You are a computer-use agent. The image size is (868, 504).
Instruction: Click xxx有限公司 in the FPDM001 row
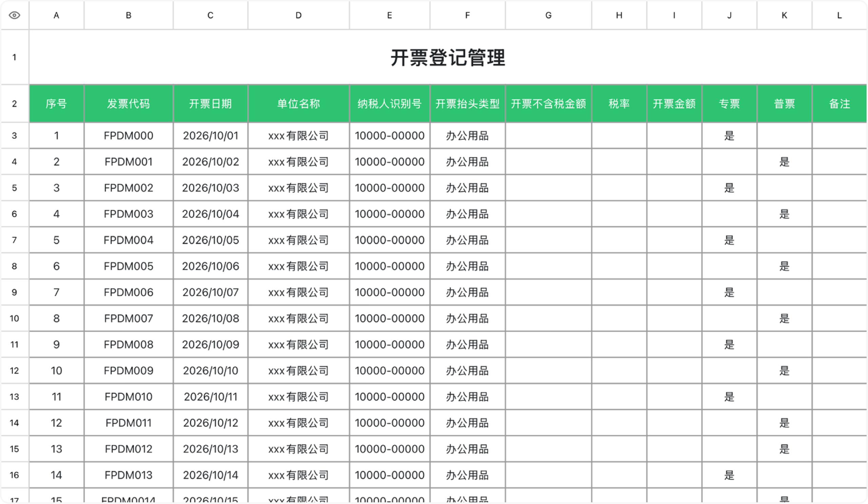[x=299, y=162]
